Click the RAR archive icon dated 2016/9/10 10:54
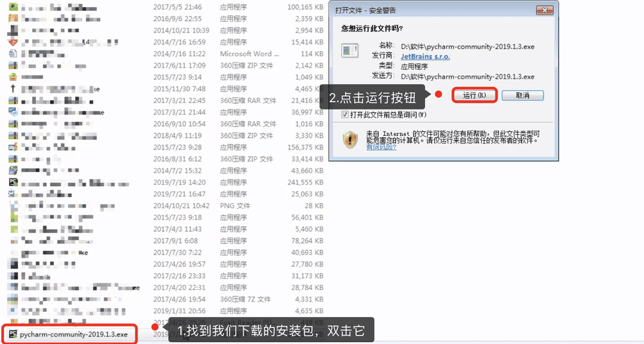644x344 pixels. tap(13, 124)
